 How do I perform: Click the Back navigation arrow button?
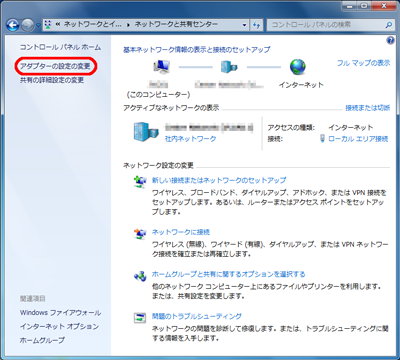tap(13, 25)
